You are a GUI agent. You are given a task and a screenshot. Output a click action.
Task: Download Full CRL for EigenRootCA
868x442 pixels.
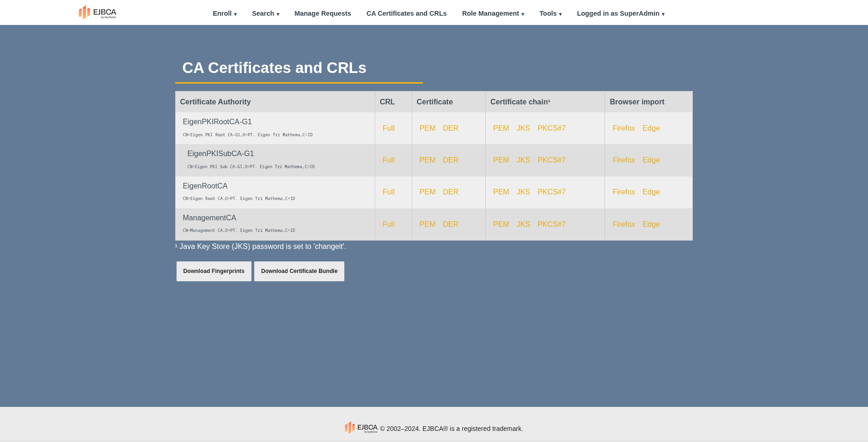click(x=388, y=192)
